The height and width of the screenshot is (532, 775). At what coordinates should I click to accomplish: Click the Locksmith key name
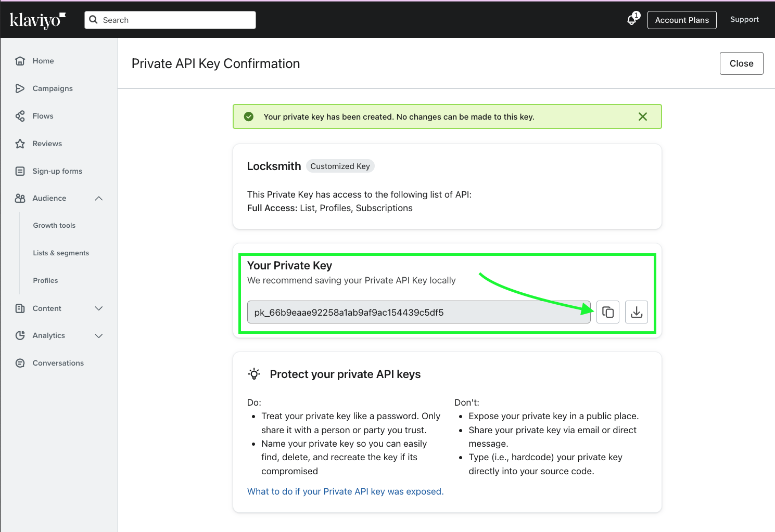[x=274, y=166]
